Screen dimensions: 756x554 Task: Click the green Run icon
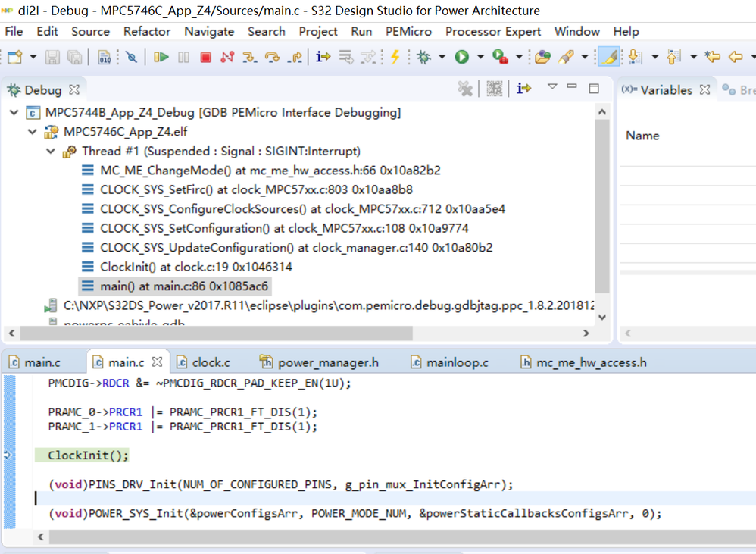click(462, 58)
